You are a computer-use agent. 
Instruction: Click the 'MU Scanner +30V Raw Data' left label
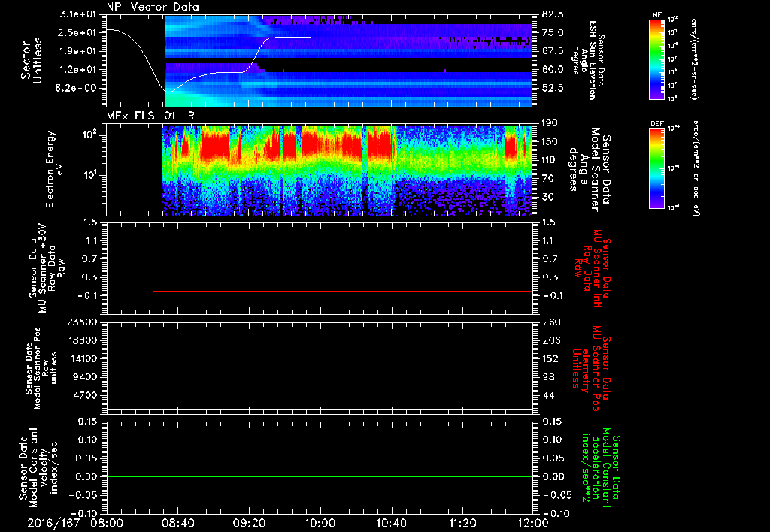coord(47,269)
